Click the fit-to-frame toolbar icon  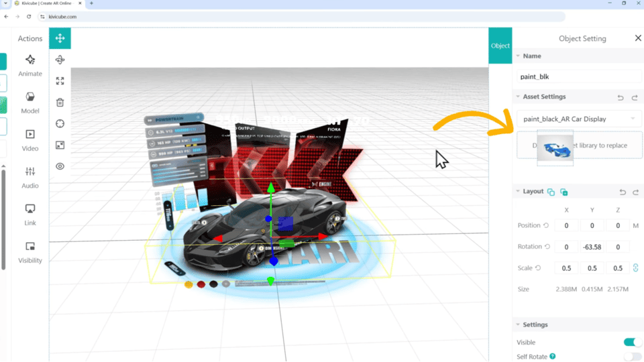(60, 145)
